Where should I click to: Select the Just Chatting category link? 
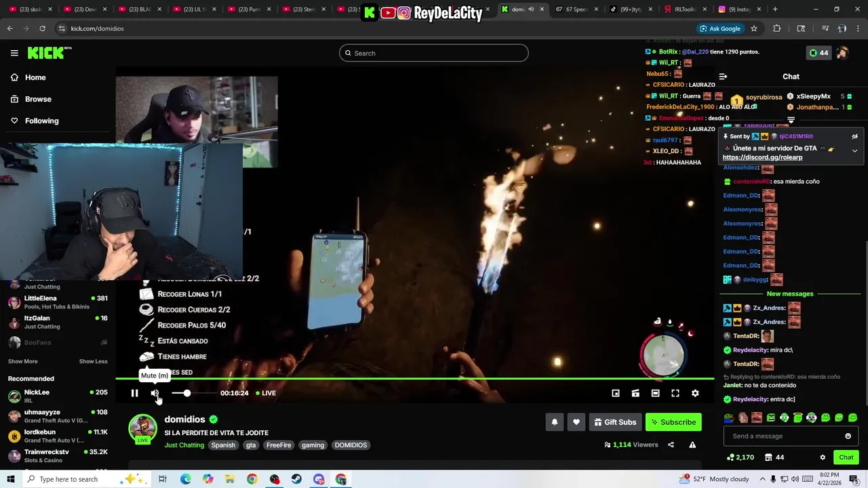click(x=184, y=445)
